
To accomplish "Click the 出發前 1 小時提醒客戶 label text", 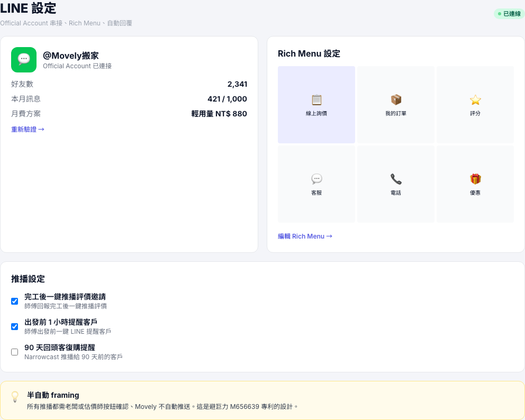I will [61, 322].
